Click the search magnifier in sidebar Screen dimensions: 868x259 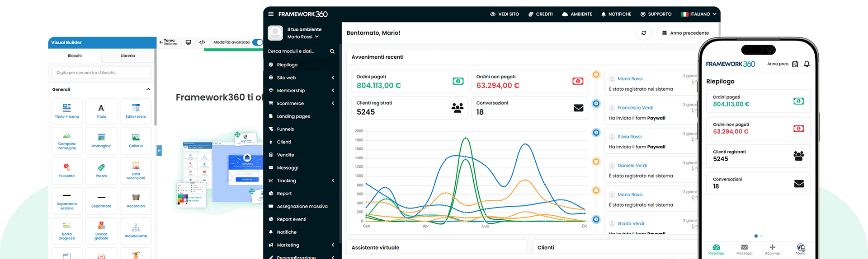(332, 51)
